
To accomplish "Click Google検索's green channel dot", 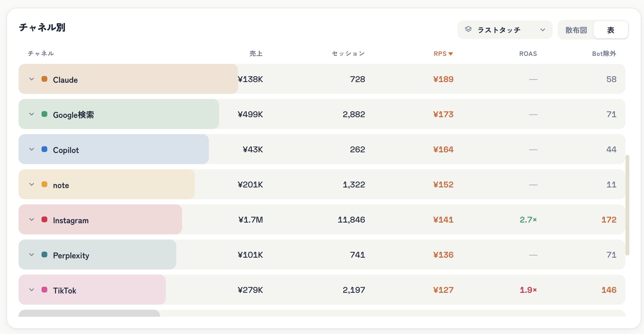I will [44, 114].
